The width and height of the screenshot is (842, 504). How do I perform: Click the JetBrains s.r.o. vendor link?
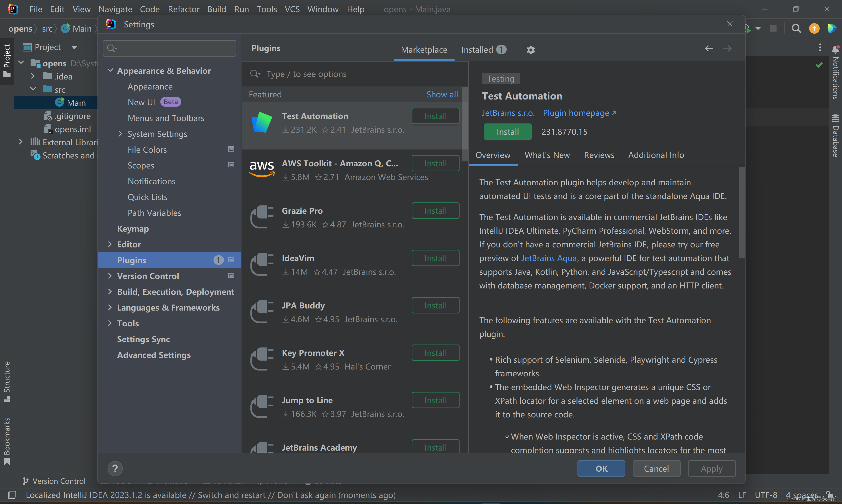coord(508,113)
